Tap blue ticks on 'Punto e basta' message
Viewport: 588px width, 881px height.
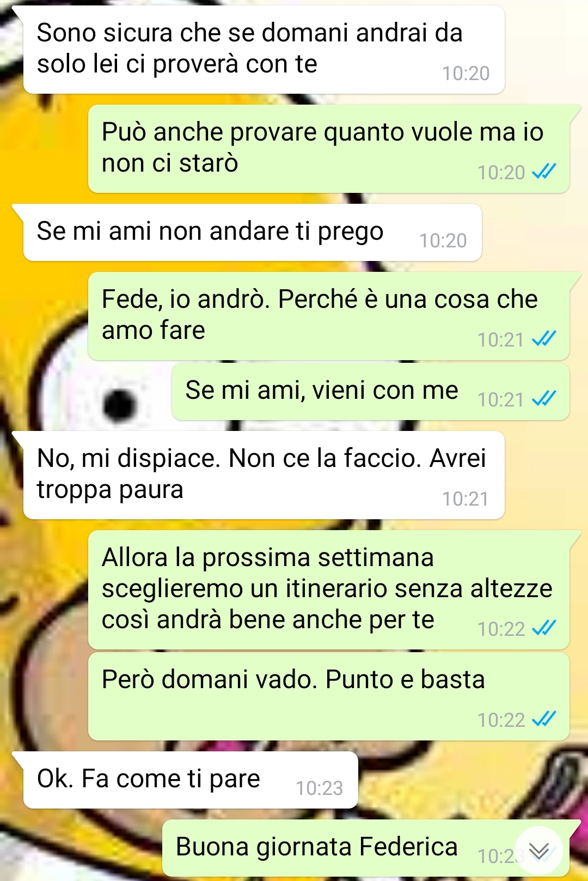[544, 719]
